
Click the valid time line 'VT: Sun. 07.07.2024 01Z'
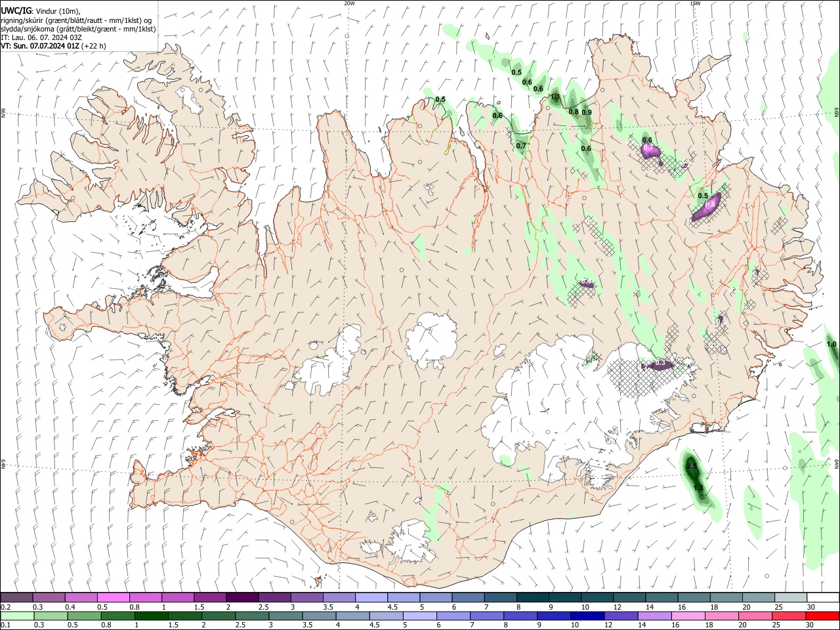coord(41,46)
